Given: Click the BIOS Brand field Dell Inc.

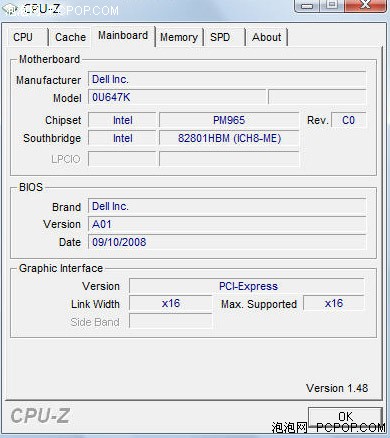Looking at the screenshot, I should click(x=227, y=206).
